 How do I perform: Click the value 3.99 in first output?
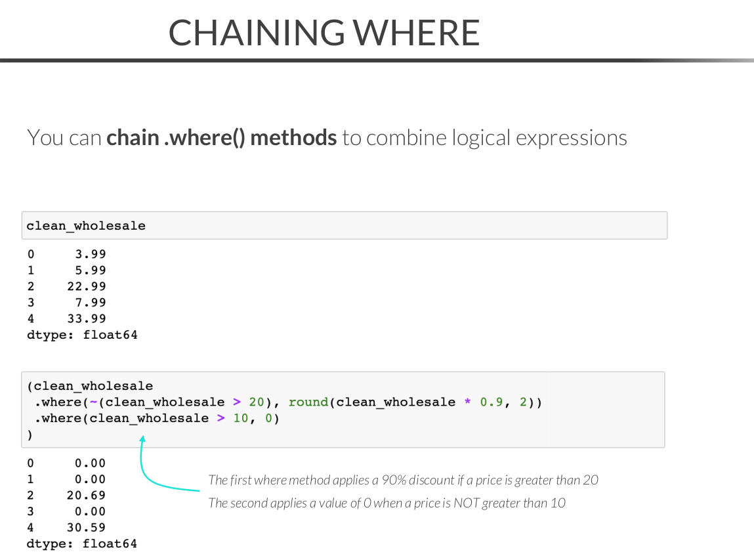[90, 254]
